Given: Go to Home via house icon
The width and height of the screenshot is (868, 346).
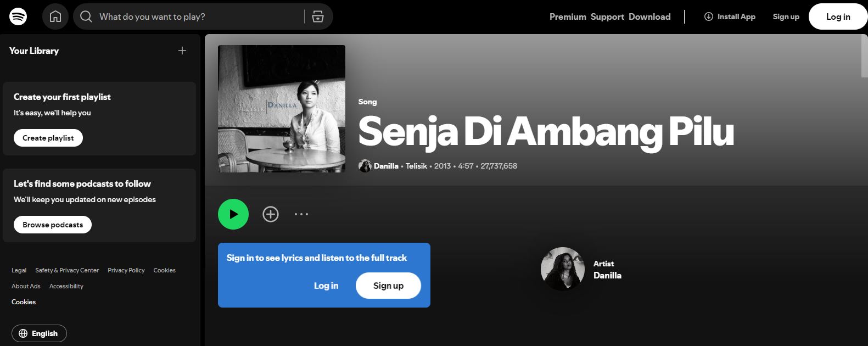Looking at the screenshot, I should (x=55, y=16).
